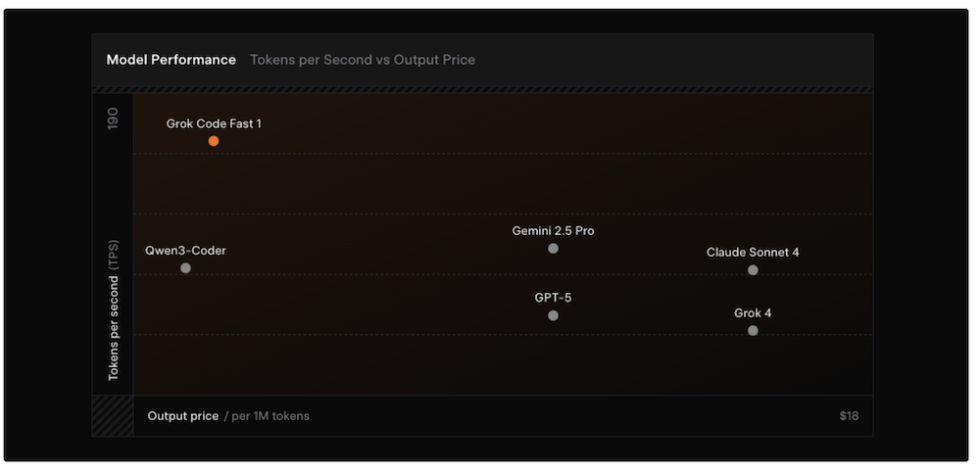Click the GPT-5 data point dot
The height and width of the screenshot is (473, 980).
pyautogui.click(x=553, y=315)
